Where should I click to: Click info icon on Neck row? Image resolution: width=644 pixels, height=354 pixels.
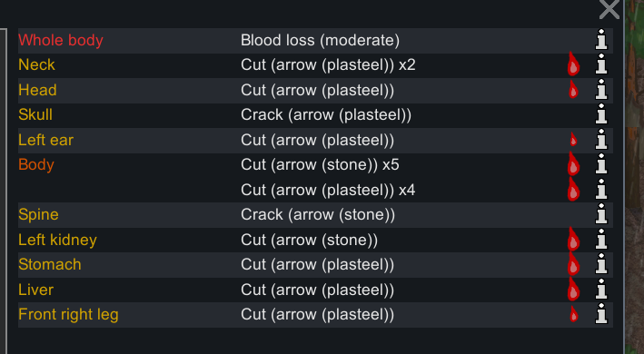tap(601, 64)
